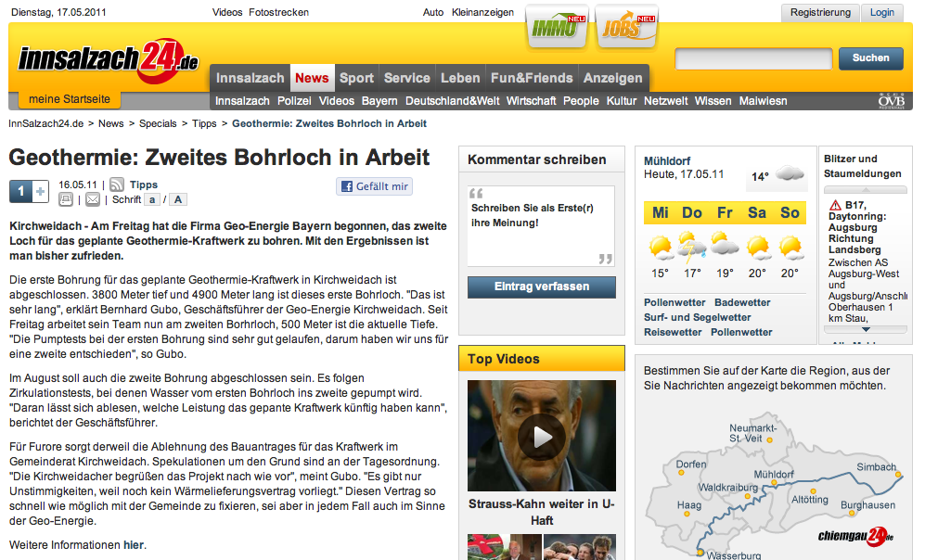This screenshot has width=925, height=560.
Task: Open the Sport main tab
Action: [357, 78]
